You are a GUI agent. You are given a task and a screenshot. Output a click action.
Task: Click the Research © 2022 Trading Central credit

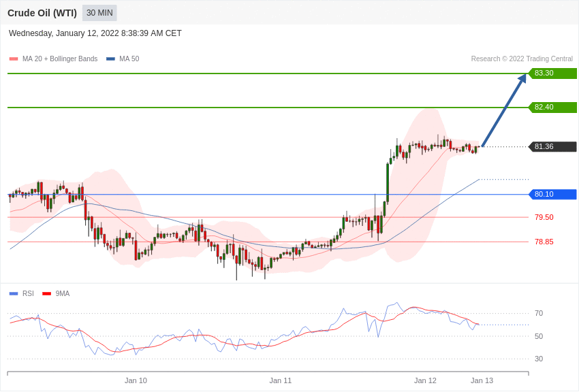tap(522, 59)
